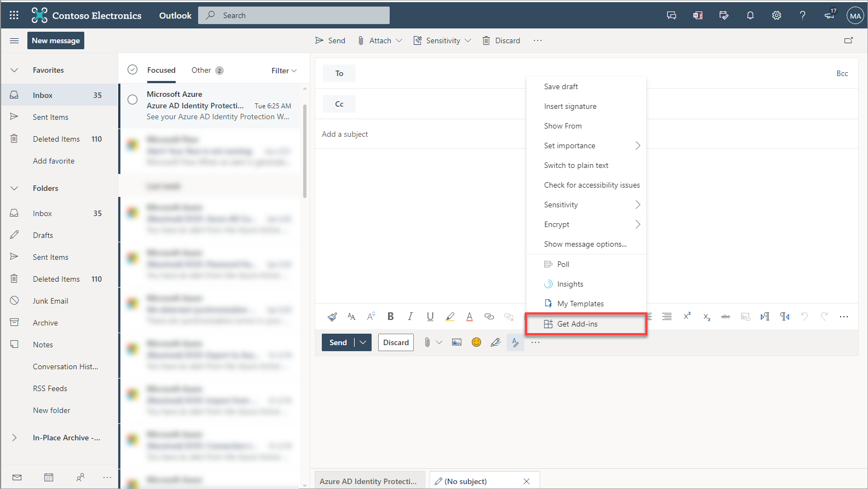Insert an emoji using the smiley icon
This screenshot has width=868, height=489.
pyautogui.click(x=476, y=342)
